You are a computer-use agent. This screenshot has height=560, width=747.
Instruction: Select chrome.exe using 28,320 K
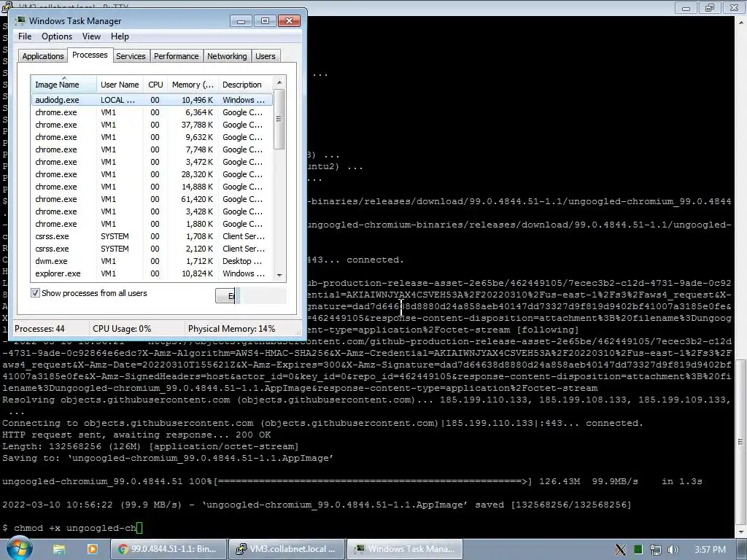[152, 174]
